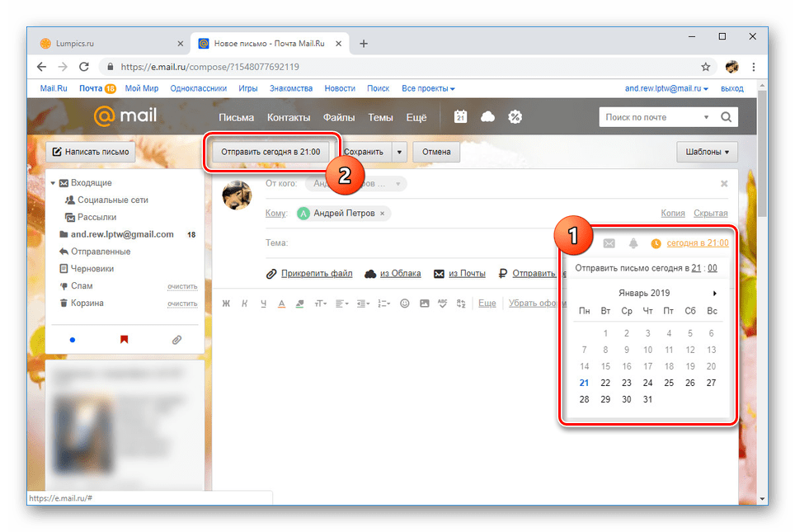Open Chrome menu three dots
This screenshot has width=795, height=532.
point(754,67)
